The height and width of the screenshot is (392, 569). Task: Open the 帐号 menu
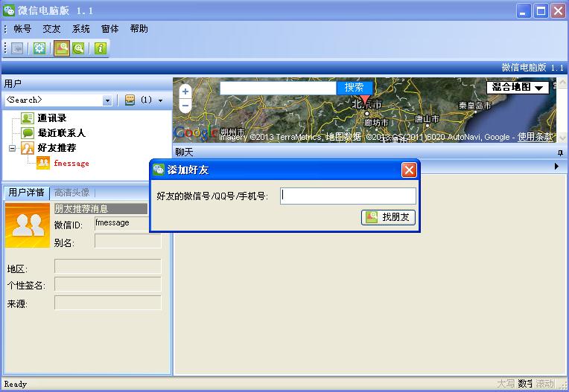[x=22, y=28]
